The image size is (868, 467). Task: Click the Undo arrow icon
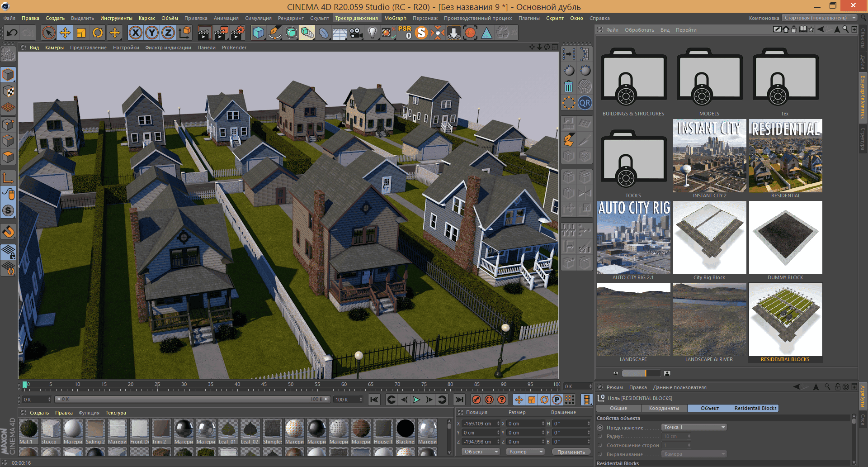(x=12, y=33)
